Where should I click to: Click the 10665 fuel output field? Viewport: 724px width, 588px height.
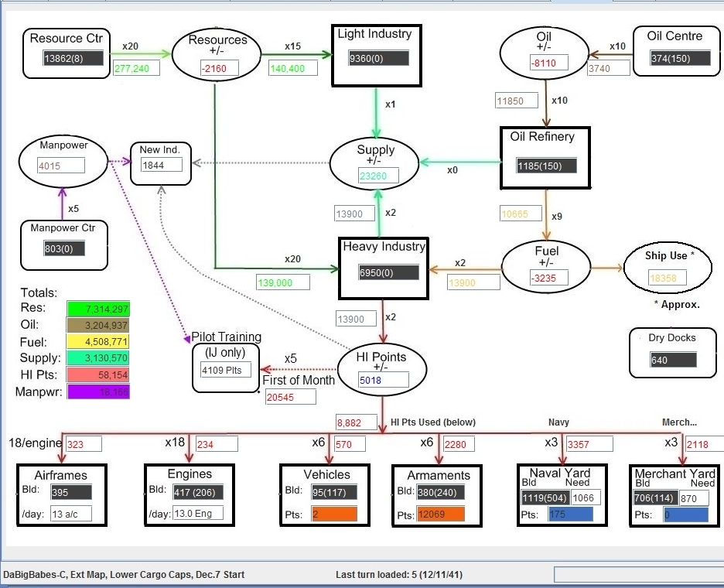coord(521,214)
